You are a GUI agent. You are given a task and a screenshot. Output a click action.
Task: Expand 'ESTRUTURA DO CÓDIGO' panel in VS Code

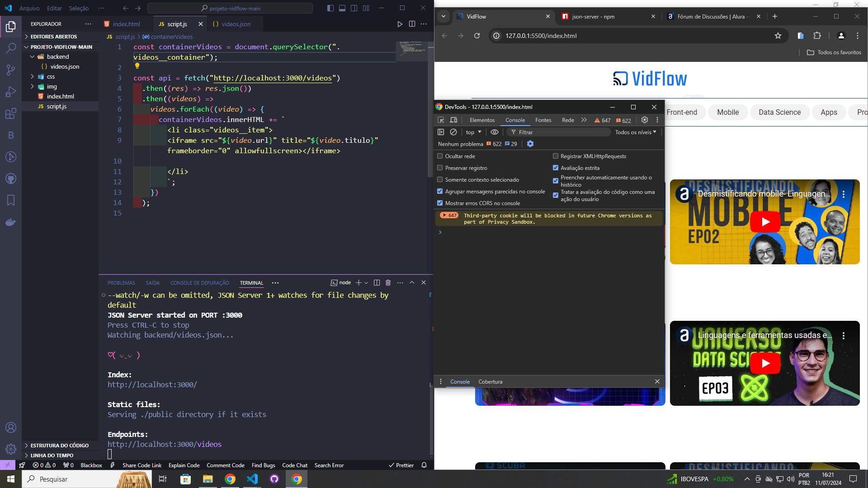[x=26, y=445]
